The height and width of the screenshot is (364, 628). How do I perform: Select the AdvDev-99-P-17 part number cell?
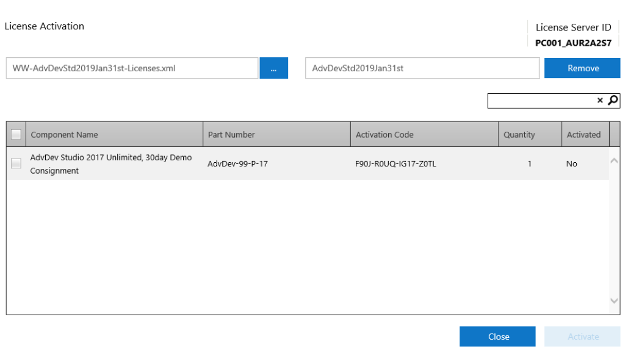[x=237, y=163]
